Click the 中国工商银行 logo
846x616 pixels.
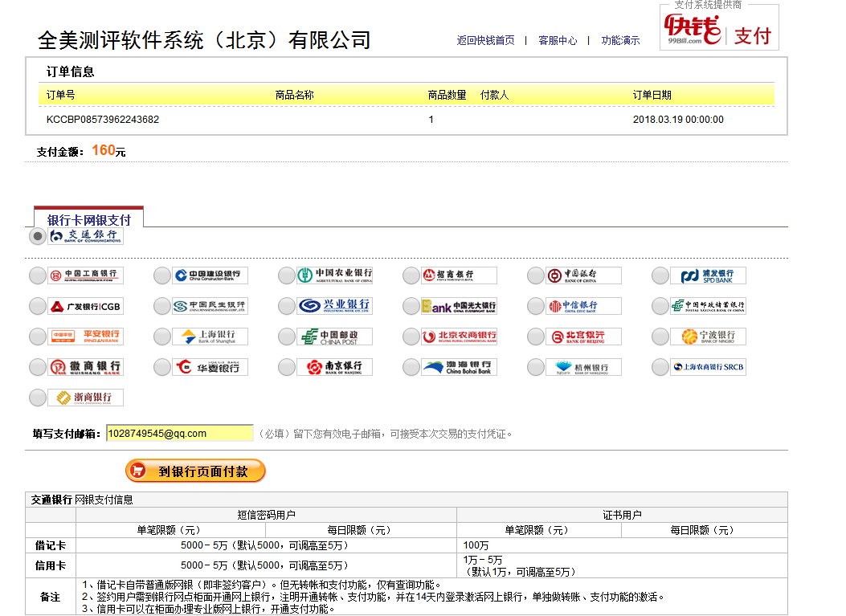tap(85, 275)
